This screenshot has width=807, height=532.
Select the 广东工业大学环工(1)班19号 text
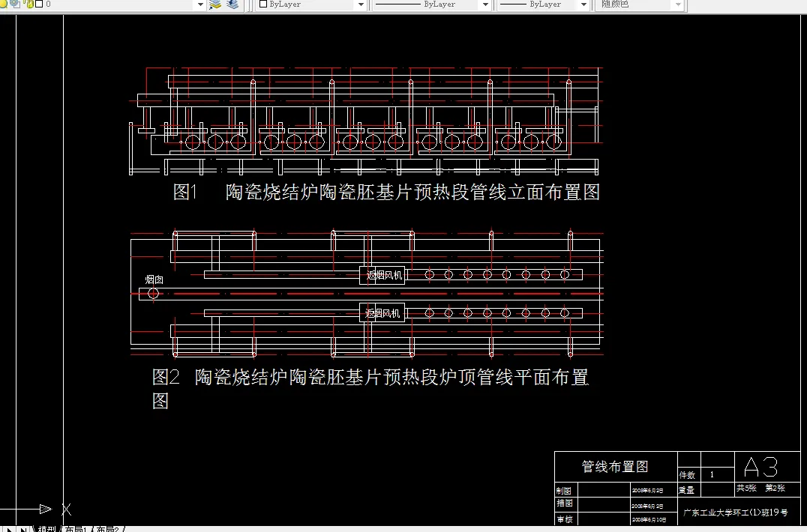736,513
